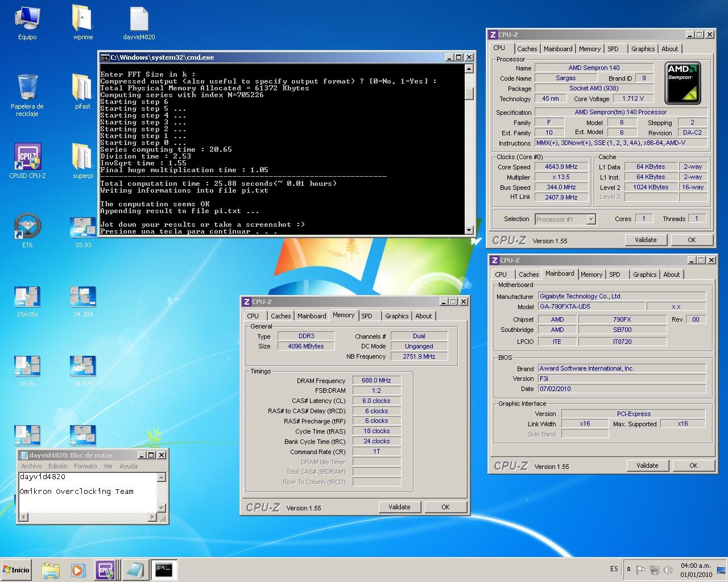This screenshot has width=728, height=582.
Task: Click OK in the Mainboard window
Action: 693,465
